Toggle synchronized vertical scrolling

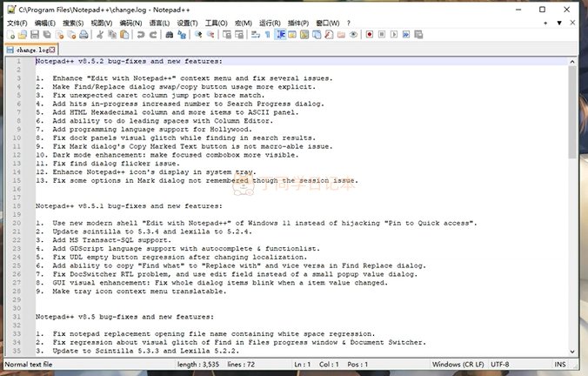pyautogui.click(x=227, y=35)
